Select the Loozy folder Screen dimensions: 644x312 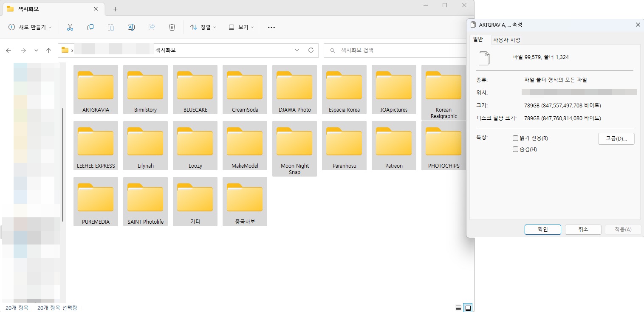(x=195, y=146)
